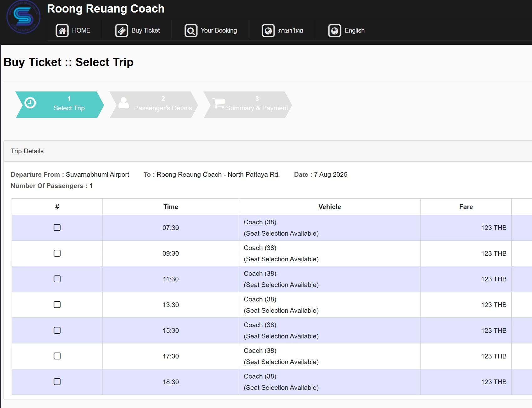Viewport: 532px width, 408px height.
Task: Select step 1 Select Trip
Action: pos(60,105)
